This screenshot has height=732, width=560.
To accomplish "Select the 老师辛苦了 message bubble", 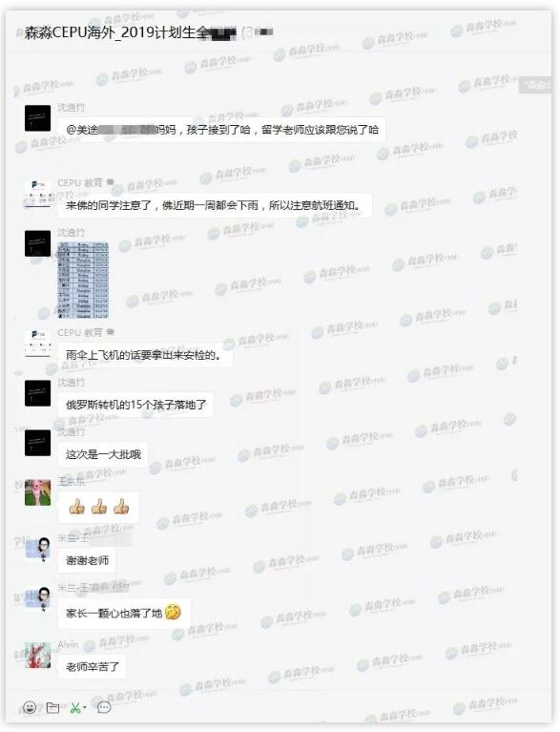I will 93,666.
